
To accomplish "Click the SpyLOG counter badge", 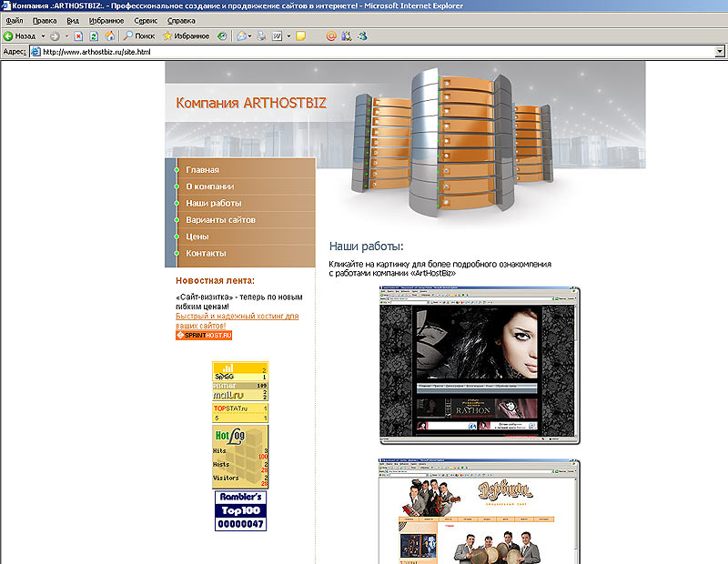I will (240, 371).
